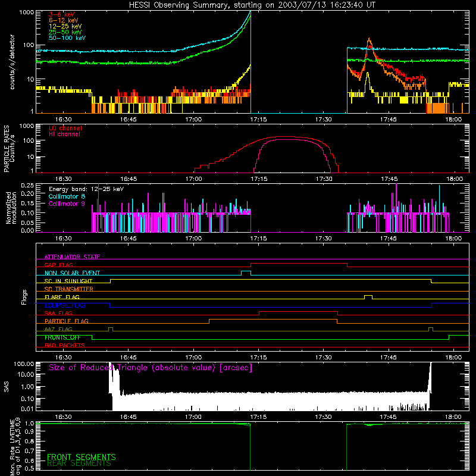Click the 16:45 tick under the modulation plot

pos(129,239)
